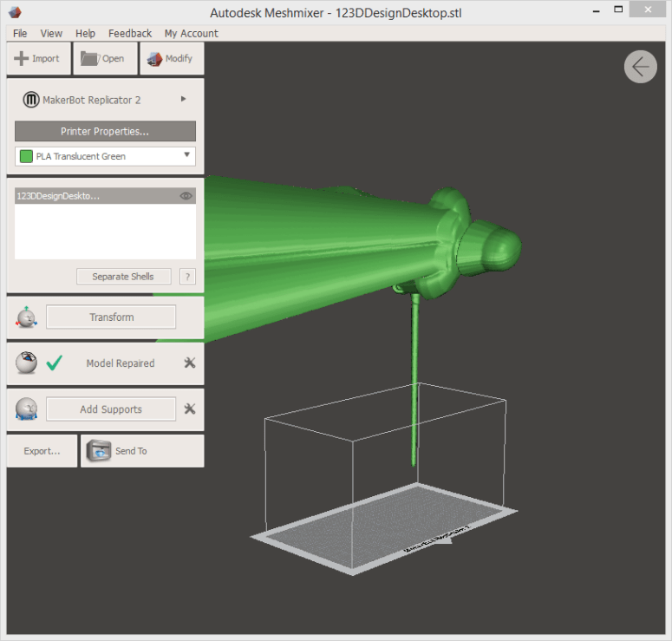Viewport: 672px width, 641px height.
Task: Expand the MakerBot Replicator 2 printer arrow
Action: click(183, 100)
